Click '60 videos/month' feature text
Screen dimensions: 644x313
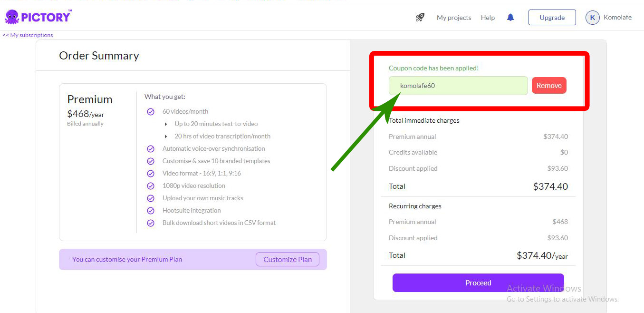click(x=185, y=111)
